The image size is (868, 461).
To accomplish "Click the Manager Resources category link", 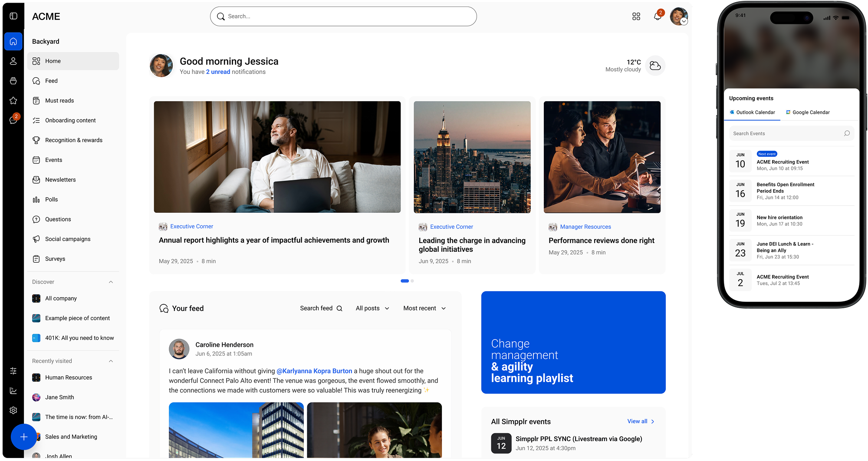I will click(x=585, y=227).
